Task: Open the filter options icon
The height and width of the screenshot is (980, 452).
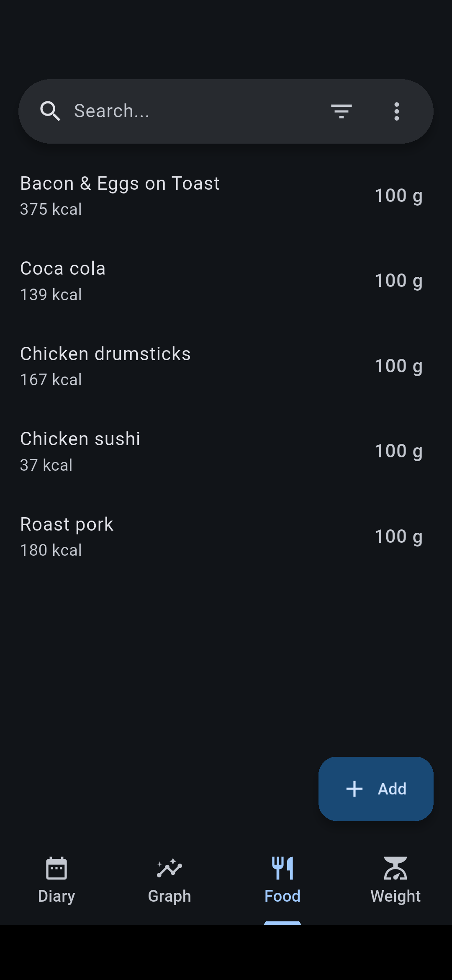Action: [x=342, y=111]
